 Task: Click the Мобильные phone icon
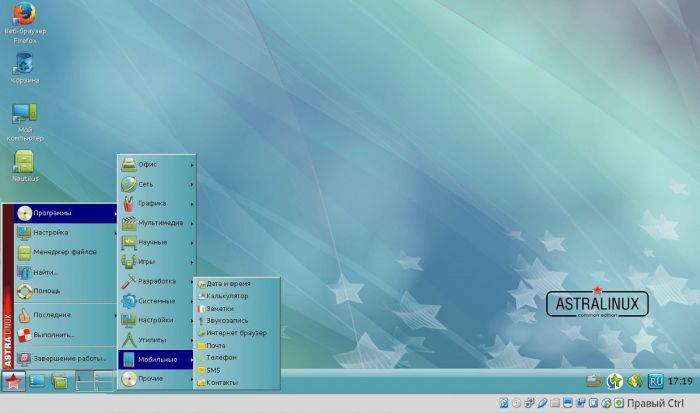click(x=129, y=359)
